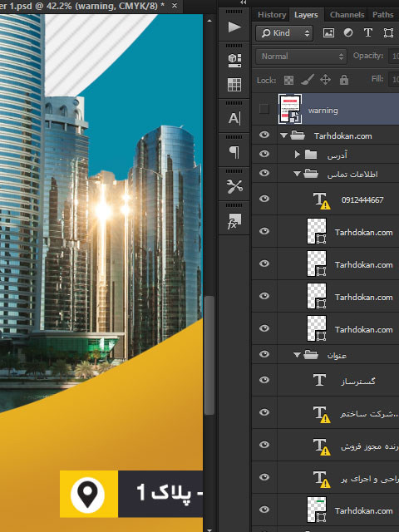Expand the آدرس group
Viewport: 399px width, 532px height.
click(298, 155)
